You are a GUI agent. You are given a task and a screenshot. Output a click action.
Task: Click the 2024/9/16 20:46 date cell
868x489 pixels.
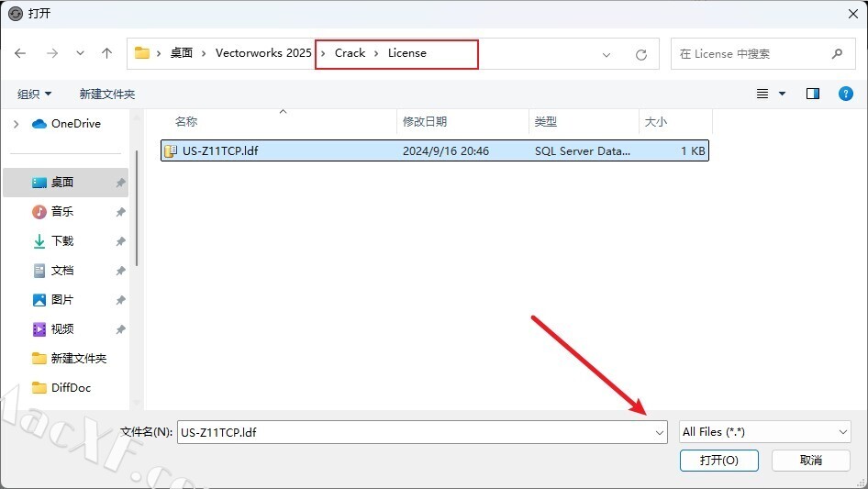[446, 151]
